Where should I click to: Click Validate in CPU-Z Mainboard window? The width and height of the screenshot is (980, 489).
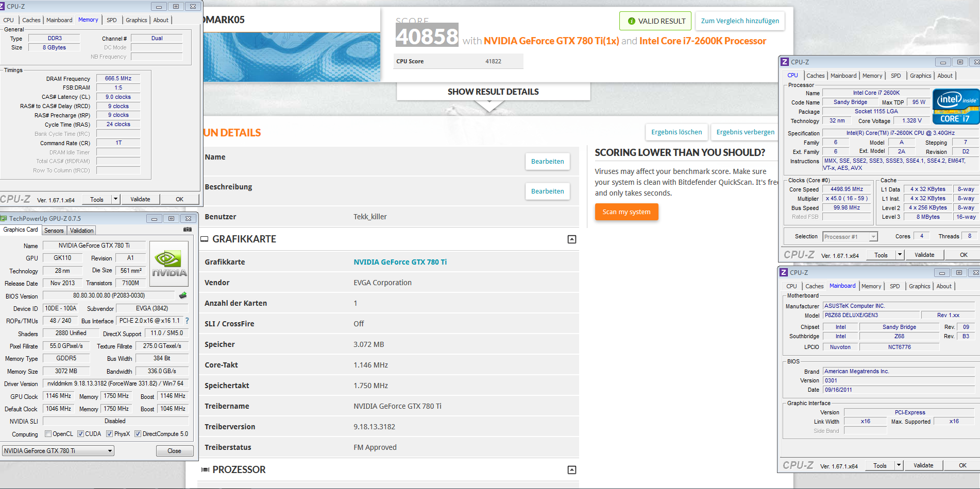(923, 465)
